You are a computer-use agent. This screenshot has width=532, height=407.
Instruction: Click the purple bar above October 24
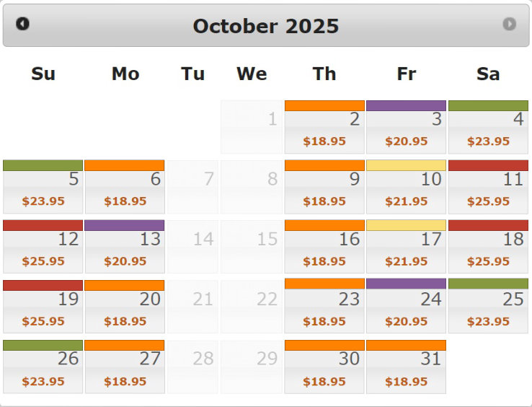[406, 284]
